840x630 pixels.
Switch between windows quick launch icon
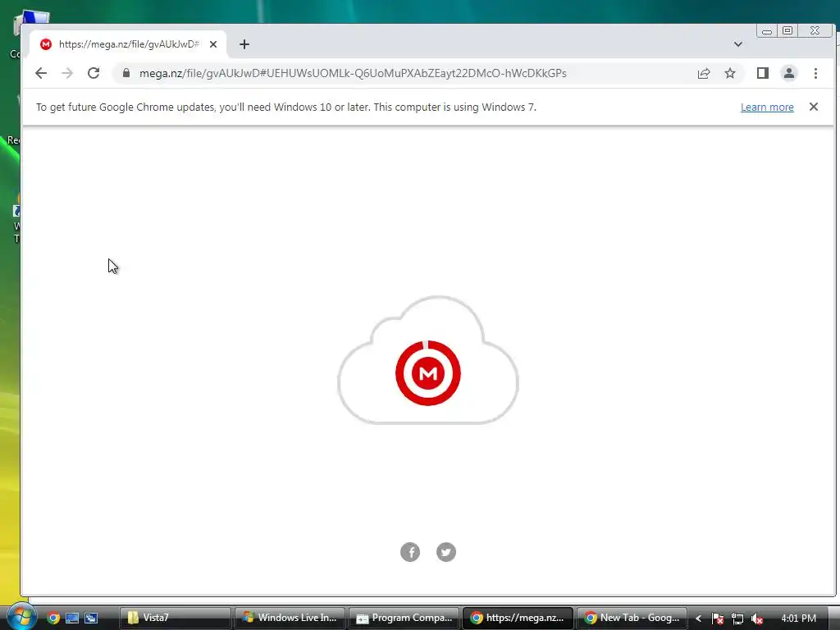pos(91,618)
